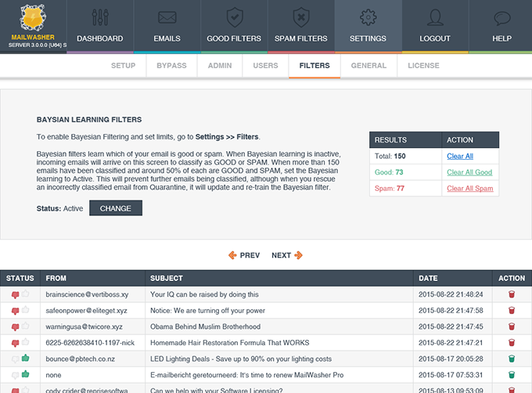Click the 'Spam: 77' result cell
Image resolution: width=532 pixels, height=393 pixels.
point(405,189)
